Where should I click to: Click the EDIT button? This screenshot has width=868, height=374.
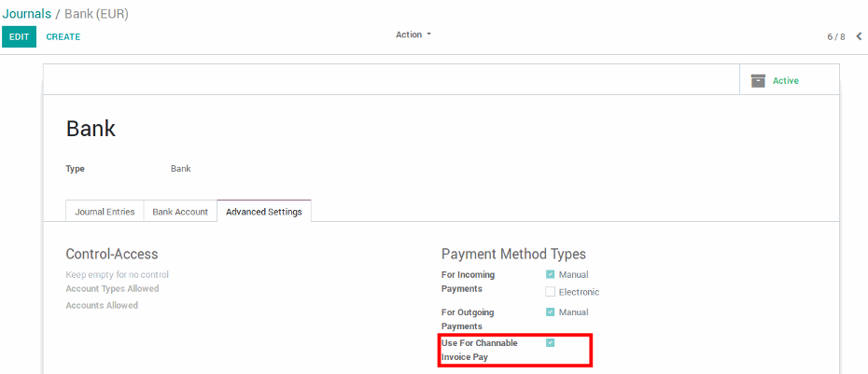point(19,36)
